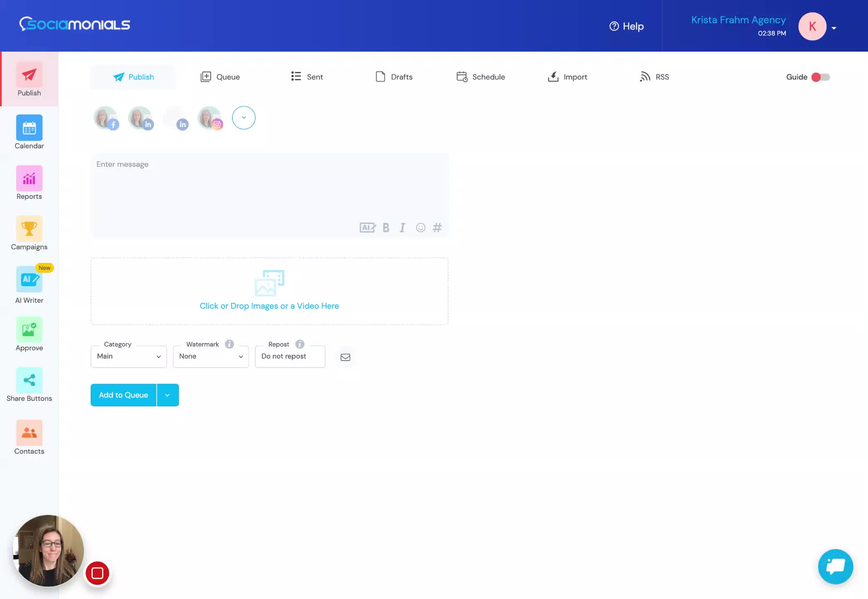Open the Help link
This screenshot has width=868, height=599.
click(x=626, y=26)
